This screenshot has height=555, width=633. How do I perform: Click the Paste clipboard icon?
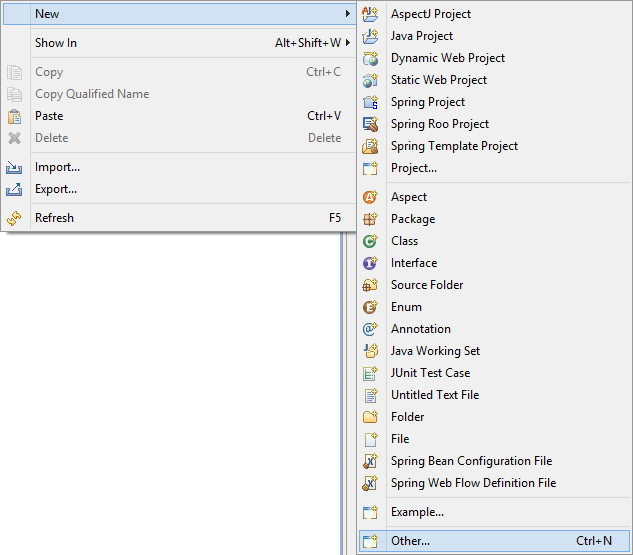tap(14, 116)
